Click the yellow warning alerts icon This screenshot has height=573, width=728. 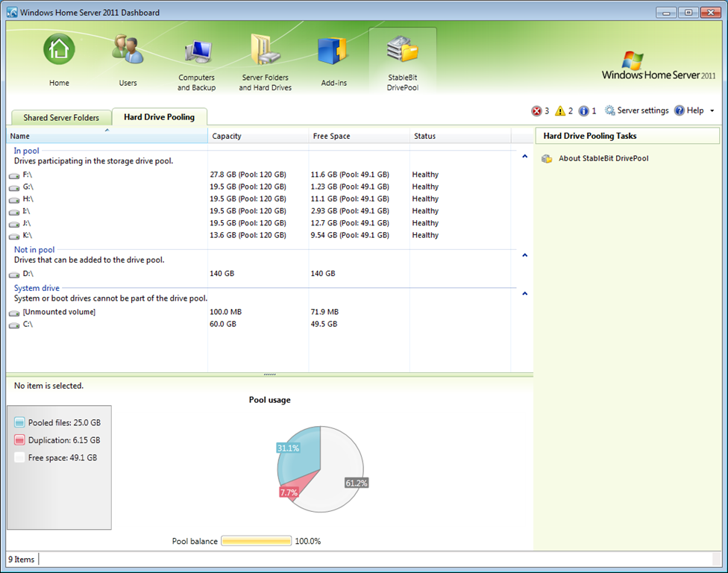coord(560,111)
